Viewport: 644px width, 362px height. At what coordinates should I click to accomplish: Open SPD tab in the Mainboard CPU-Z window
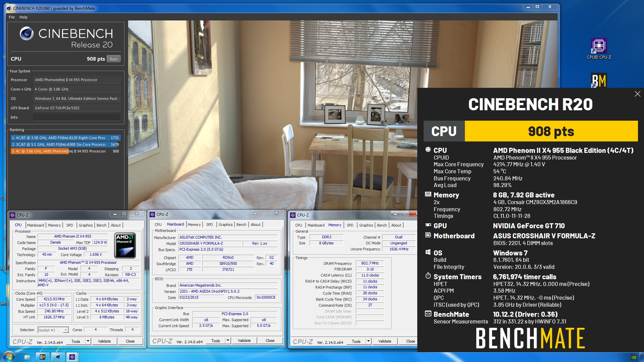(209, 225)
